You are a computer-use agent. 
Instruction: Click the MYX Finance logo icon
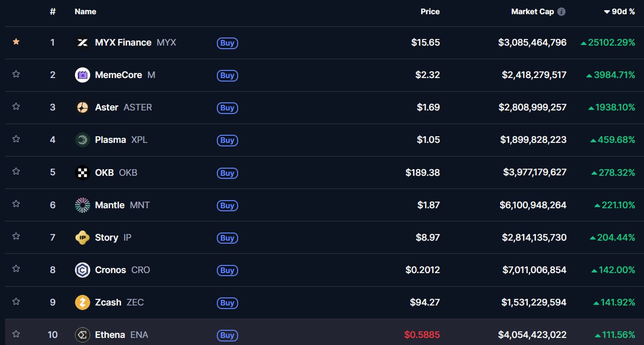pos(82,43)
